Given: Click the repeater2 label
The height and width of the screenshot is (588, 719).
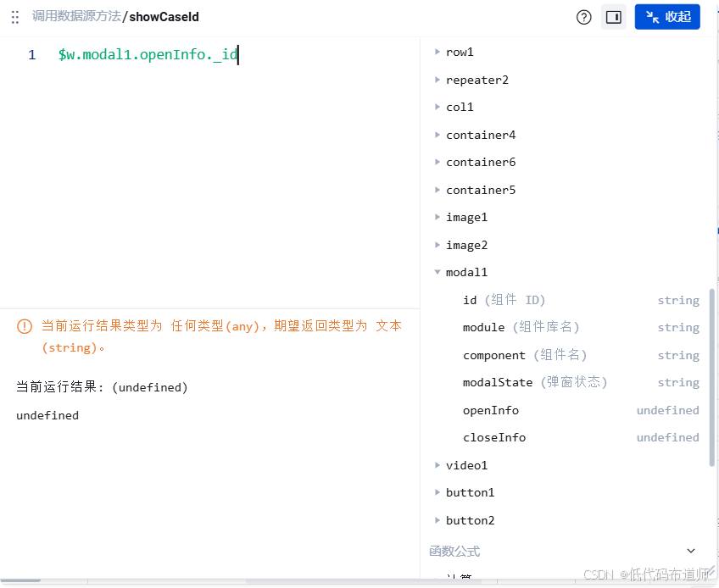Looking at the screenshot, I should [x=477, y=80].
